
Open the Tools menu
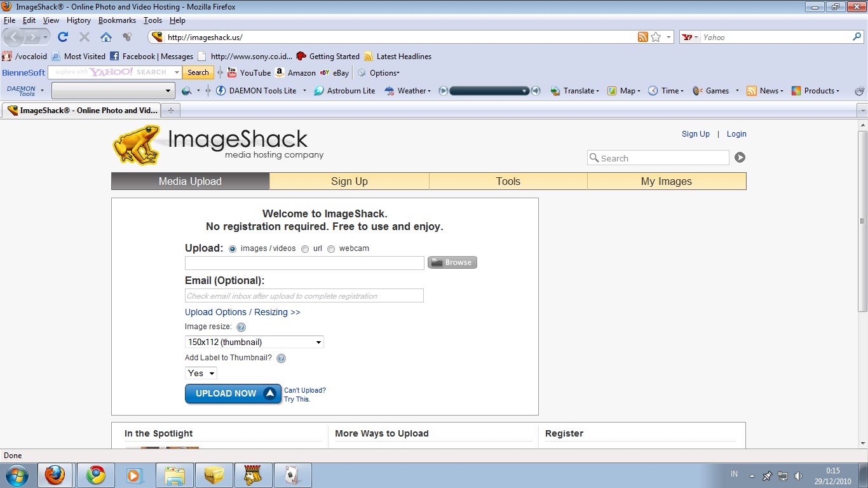tap(153, 20)
